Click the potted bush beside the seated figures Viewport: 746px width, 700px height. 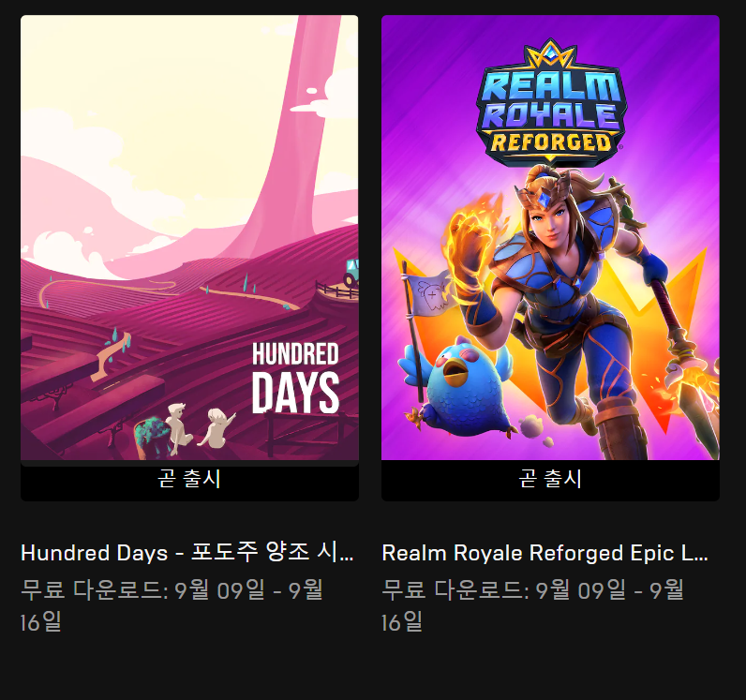[x=151, y=437]
